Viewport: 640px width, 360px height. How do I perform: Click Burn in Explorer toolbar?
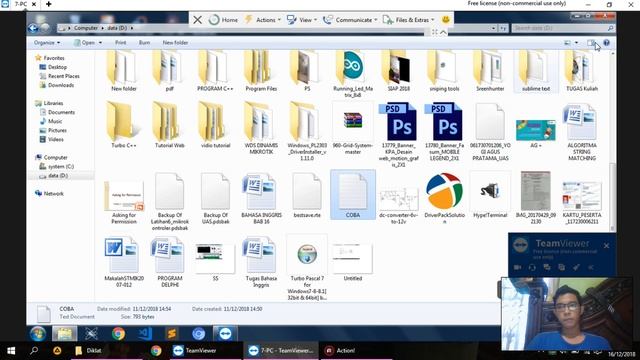click(144, 42)
